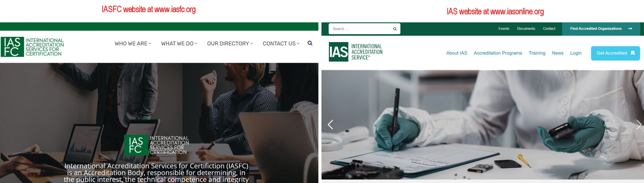Viewport: 644px width, 183px height.
Task: Click the IAS logo in the header
Action: tap(355, 52)
